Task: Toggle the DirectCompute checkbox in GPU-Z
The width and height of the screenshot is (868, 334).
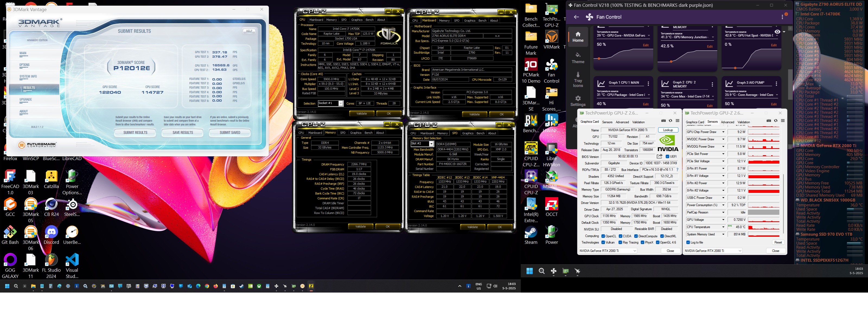Action: tap(636, 236)
